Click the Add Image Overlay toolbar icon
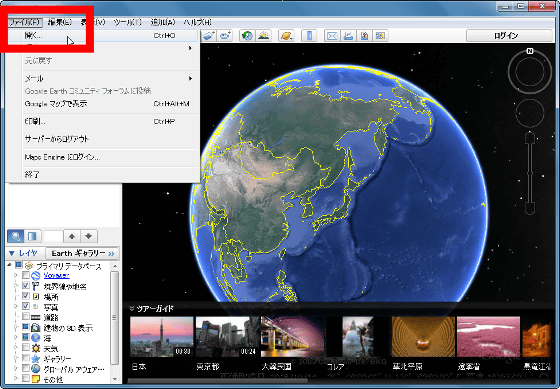Screen dimensions: 560x389 pos(209,35)
